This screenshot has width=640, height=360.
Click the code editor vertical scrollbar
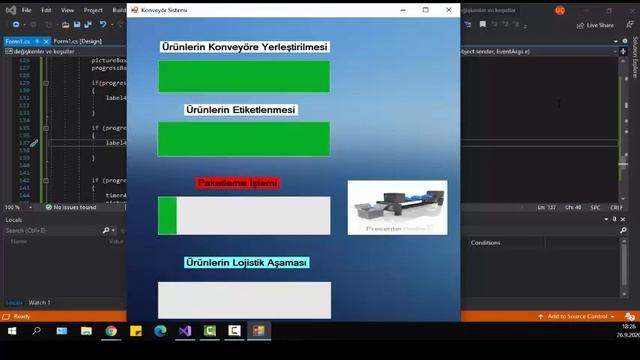623,130
